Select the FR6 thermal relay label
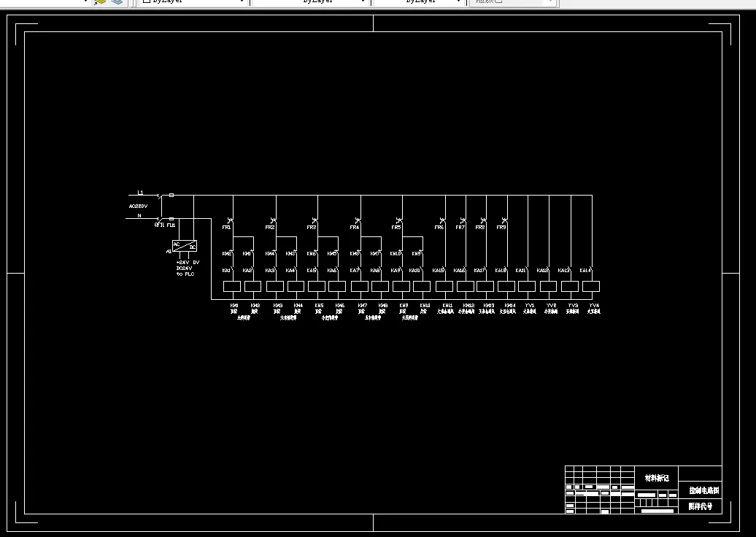This screenshot has width=756, height=537. 439,228
